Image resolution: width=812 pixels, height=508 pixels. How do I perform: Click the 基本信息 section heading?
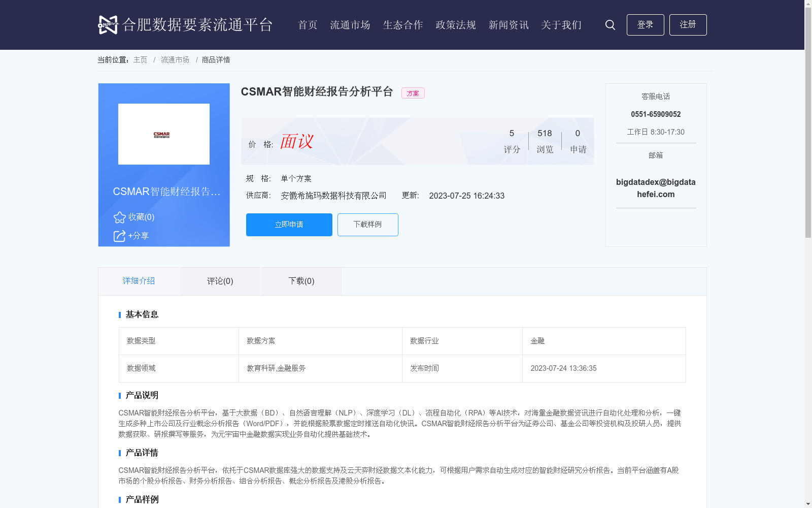tap(142, 314)
